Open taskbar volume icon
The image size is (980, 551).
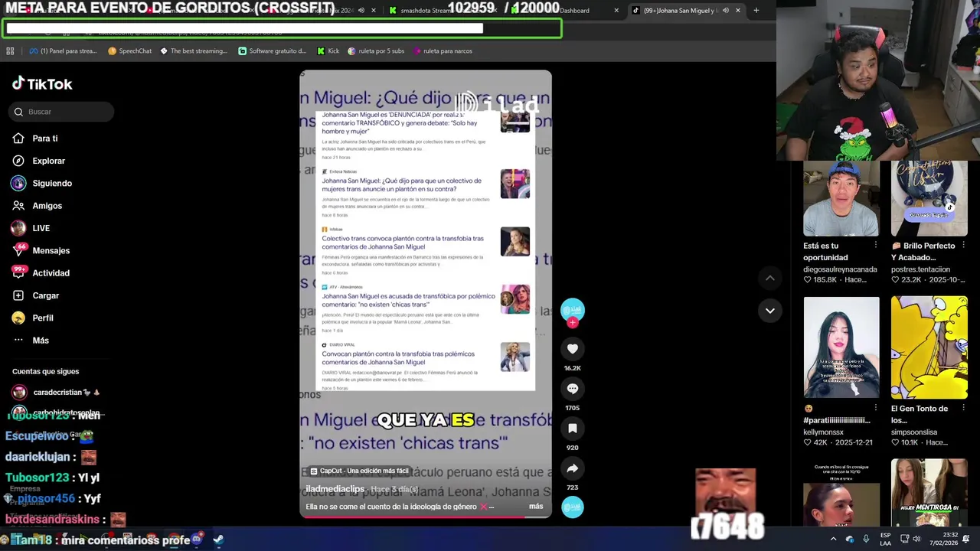915,540
